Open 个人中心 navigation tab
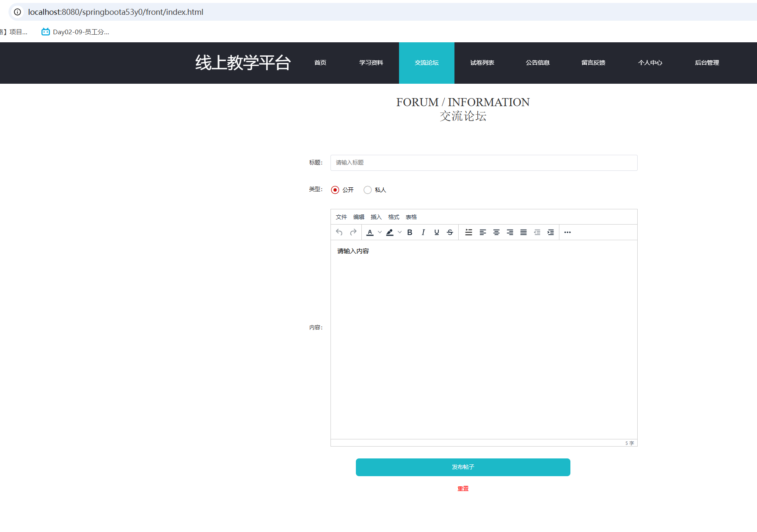The image size is (757, 532). 650,63
